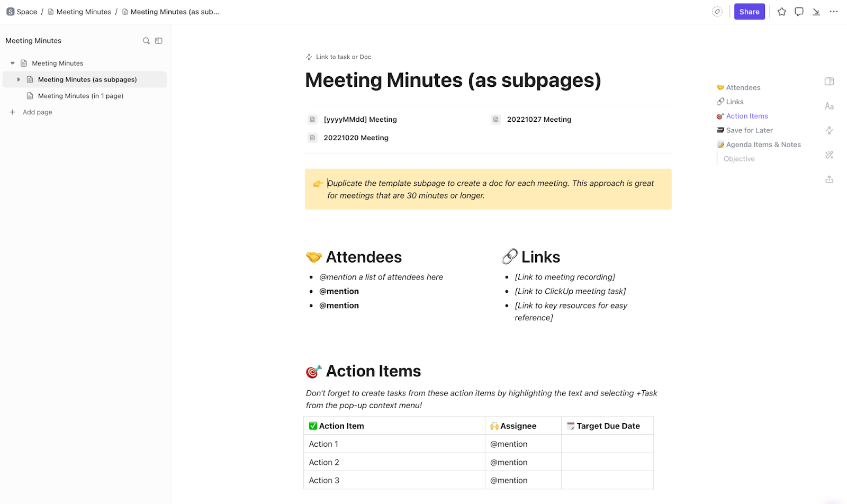
Task: Click the empty due date cell for Action 2
Action: [x=607, y=462]
